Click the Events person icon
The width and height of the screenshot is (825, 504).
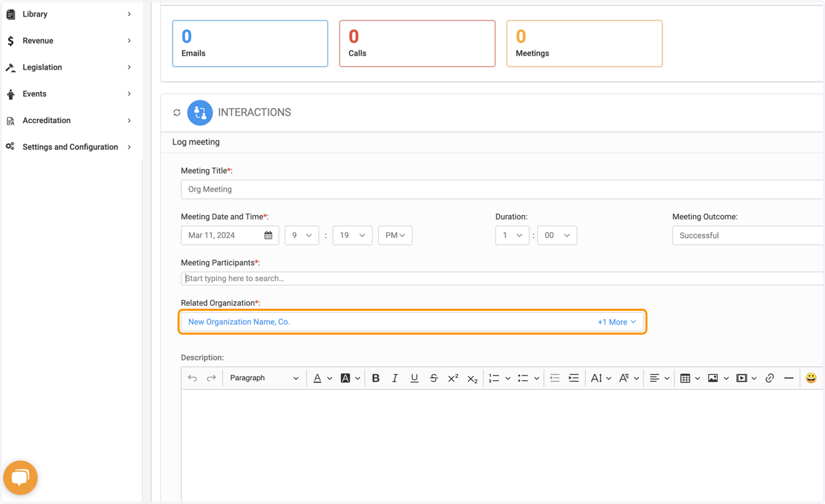(10, 94)
